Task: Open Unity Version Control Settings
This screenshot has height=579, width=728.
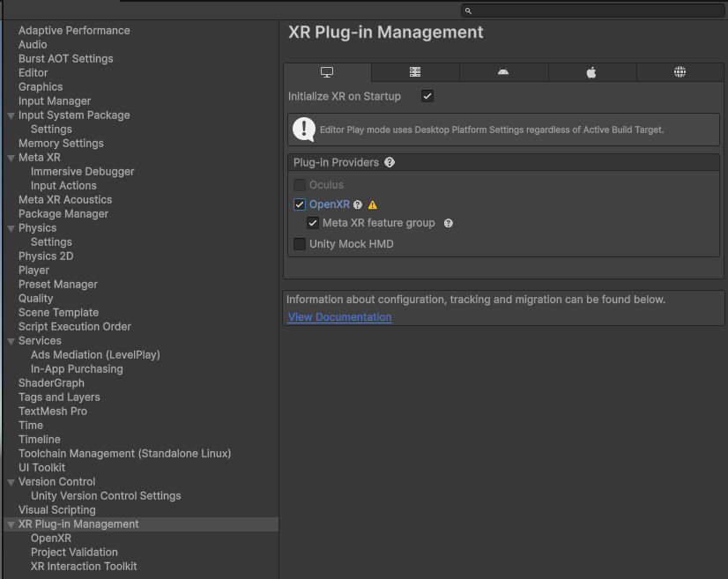Action: coord(106,496)
